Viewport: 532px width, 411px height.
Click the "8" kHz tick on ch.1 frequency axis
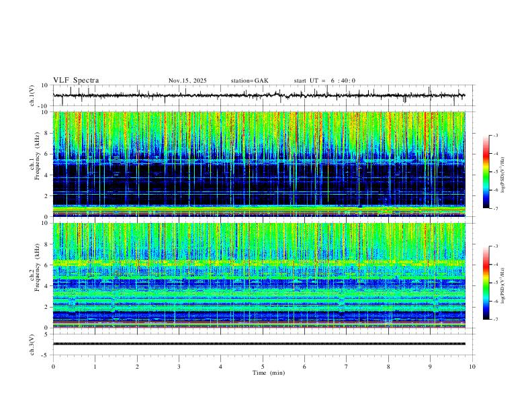(46, 133)
